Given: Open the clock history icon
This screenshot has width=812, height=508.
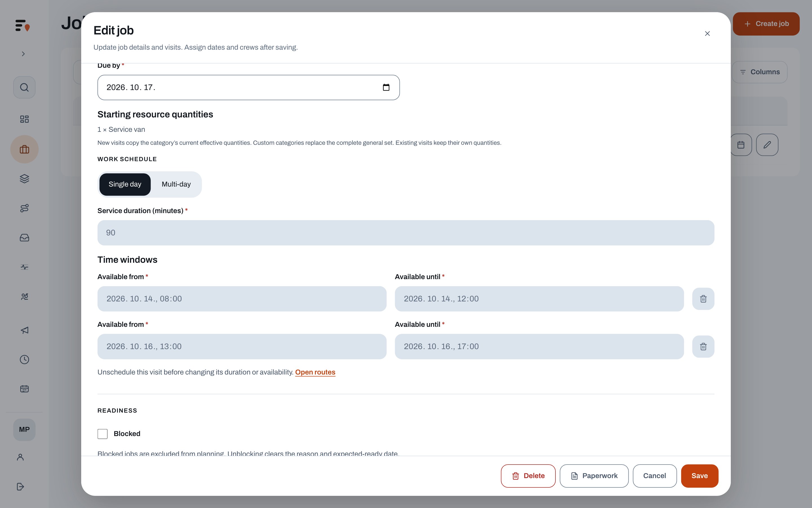Looking at the screenshot, I should click(x=24, y=360).
